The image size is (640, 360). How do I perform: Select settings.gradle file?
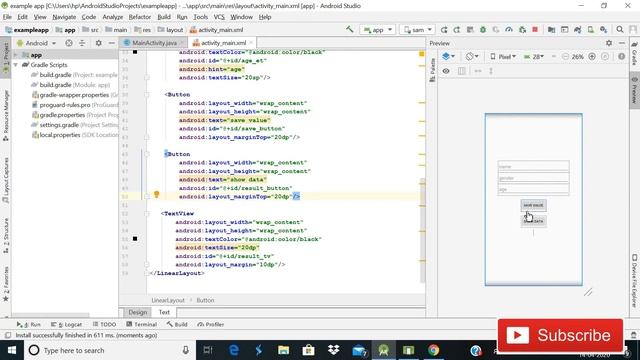pyautogui.click(x=75, y=125)
